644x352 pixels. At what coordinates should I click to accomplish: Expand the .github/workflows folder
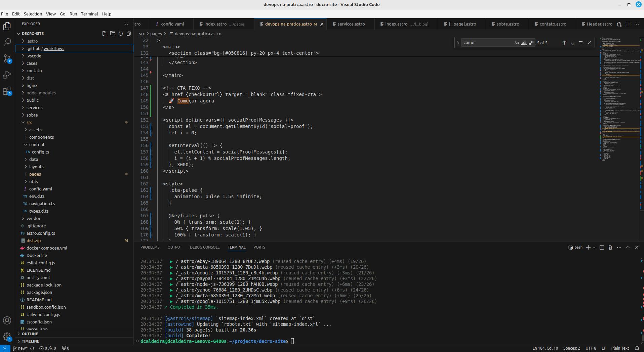coord(74,48)
